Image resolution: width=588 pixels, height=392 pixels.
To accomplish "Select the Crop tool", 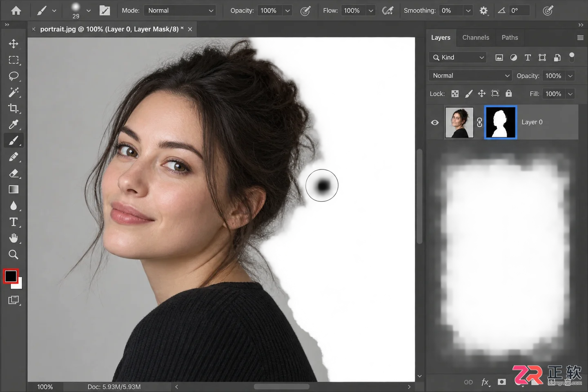I will click(x=13, y=108).
